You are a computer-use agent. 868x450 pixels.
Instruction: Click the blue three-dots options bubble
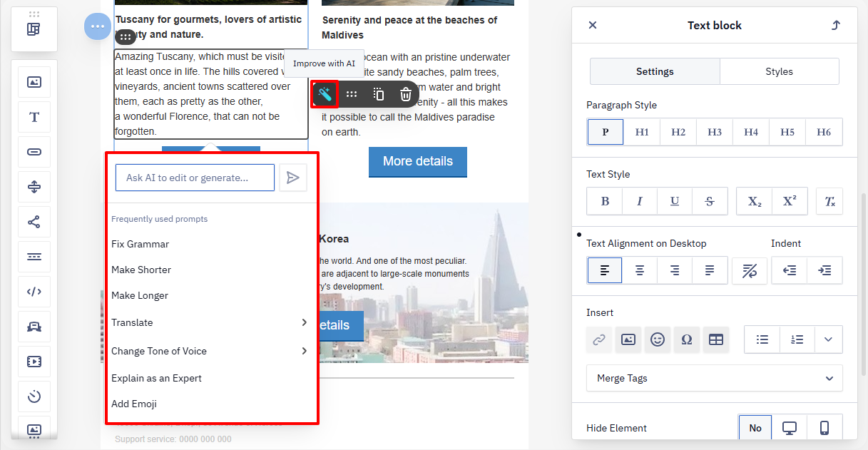coord(98,27)
